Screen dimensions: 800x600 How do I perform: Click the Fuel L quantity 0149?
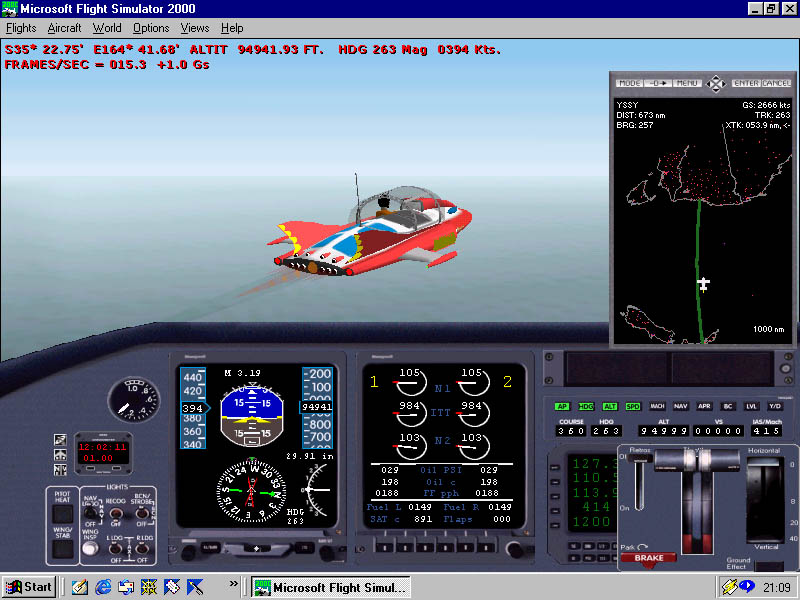[419, 507]
